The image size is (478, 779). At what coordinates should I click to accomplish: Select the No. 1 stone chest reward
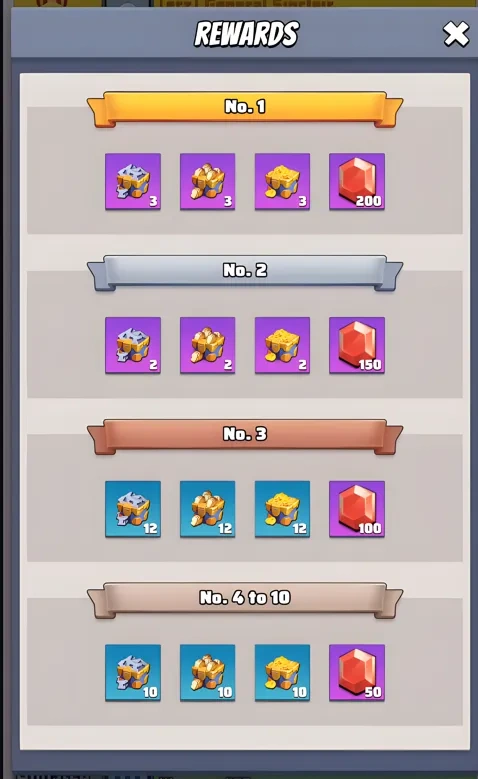[208, 181]
